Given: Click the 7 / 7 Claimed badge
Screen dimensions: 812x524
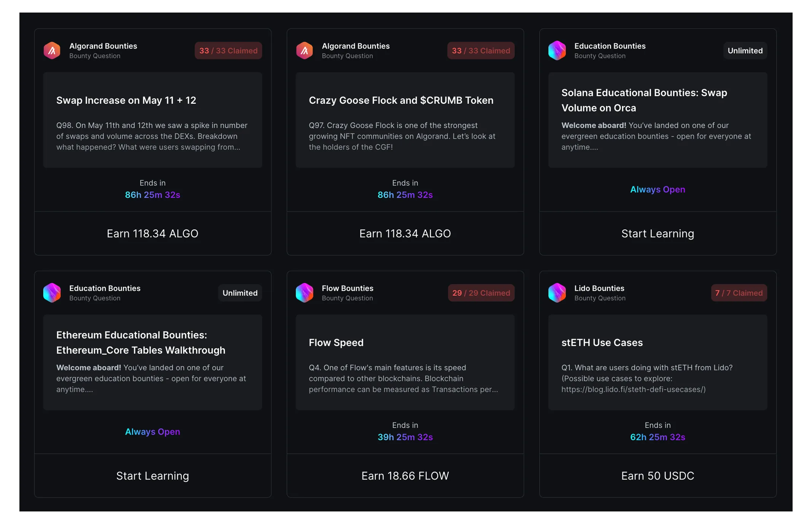Looking at the screenshot, I should pos(739,293).
